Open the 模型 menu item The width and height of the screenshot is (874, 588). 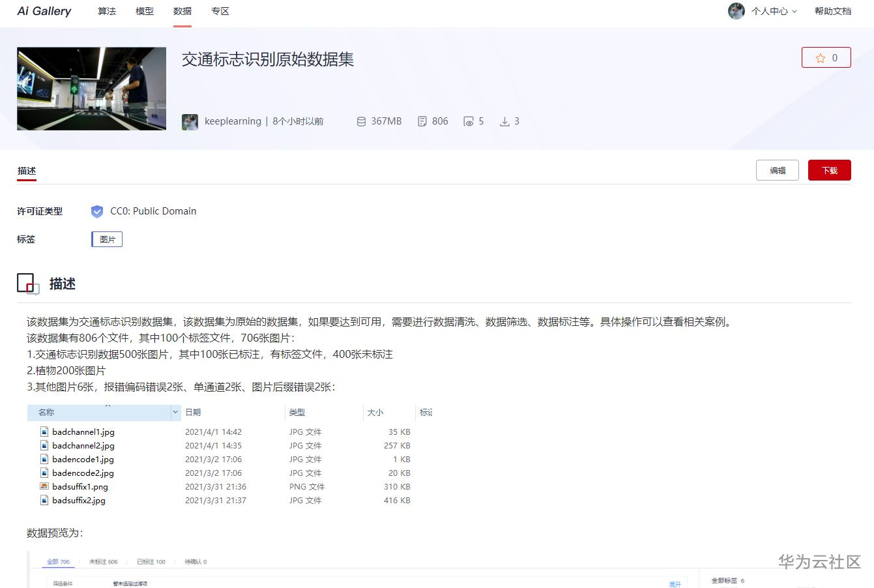click(x=145, y=11)
